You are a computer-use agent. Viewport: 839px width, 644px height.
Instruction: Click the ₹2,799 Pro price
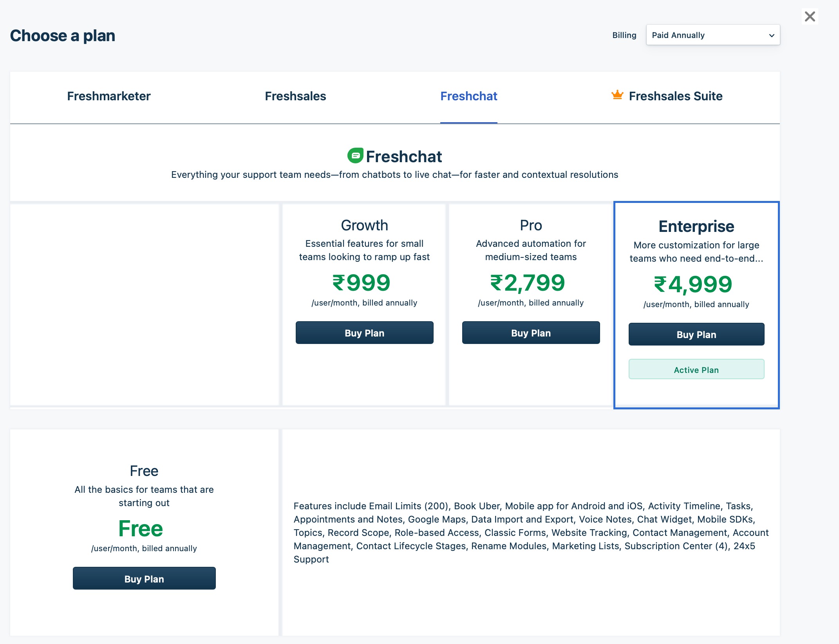[528, 283]
